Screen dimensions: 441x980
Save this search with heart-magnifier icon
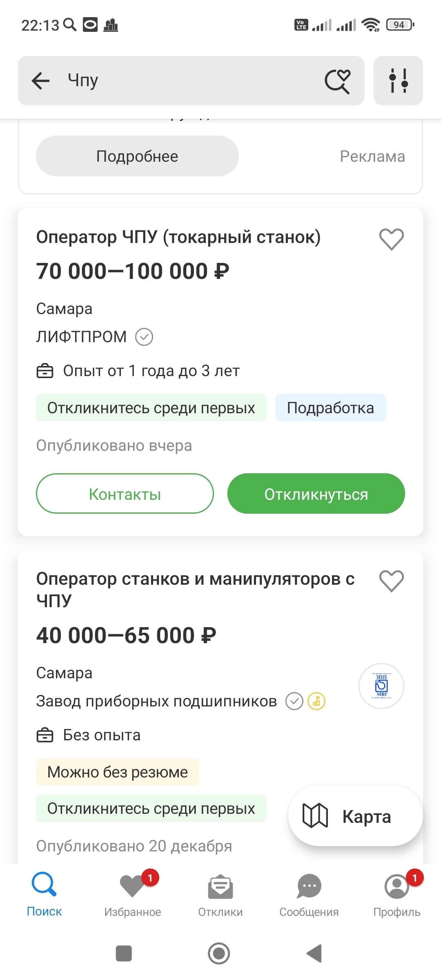337,81
